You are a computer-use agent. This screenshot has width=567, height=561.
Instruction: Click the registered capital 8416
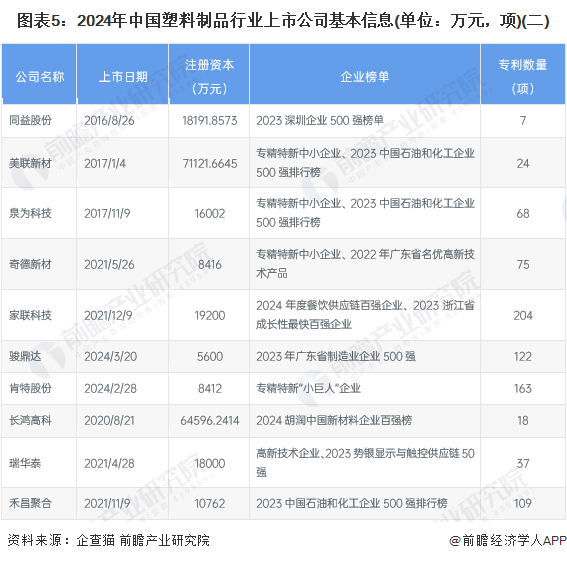[x=210, y=264]
